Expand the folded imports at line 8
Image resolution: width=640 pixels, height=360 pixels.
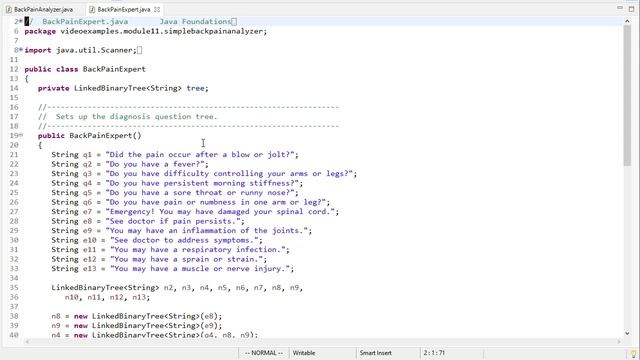(20, 50)
